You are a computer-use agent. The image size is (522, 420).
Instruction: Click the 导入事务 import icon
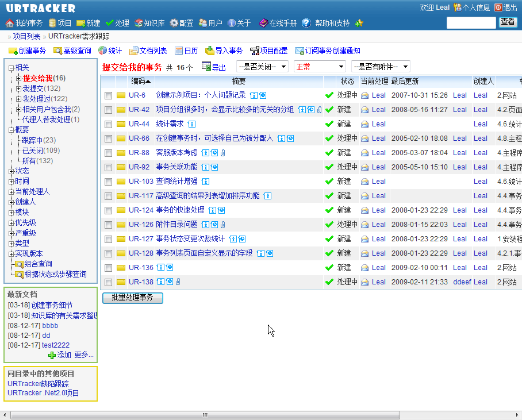pos(210,51)
